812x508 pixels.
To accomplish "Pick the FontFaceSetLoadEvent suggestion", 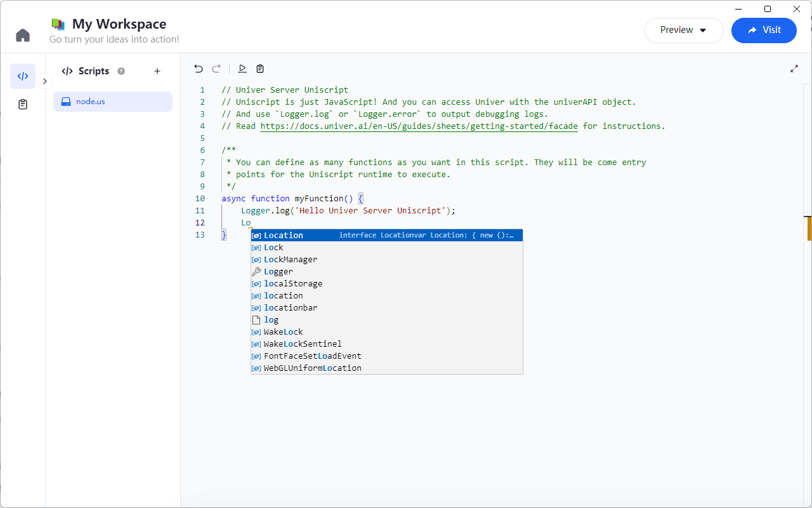I will (x=387, y=356).
